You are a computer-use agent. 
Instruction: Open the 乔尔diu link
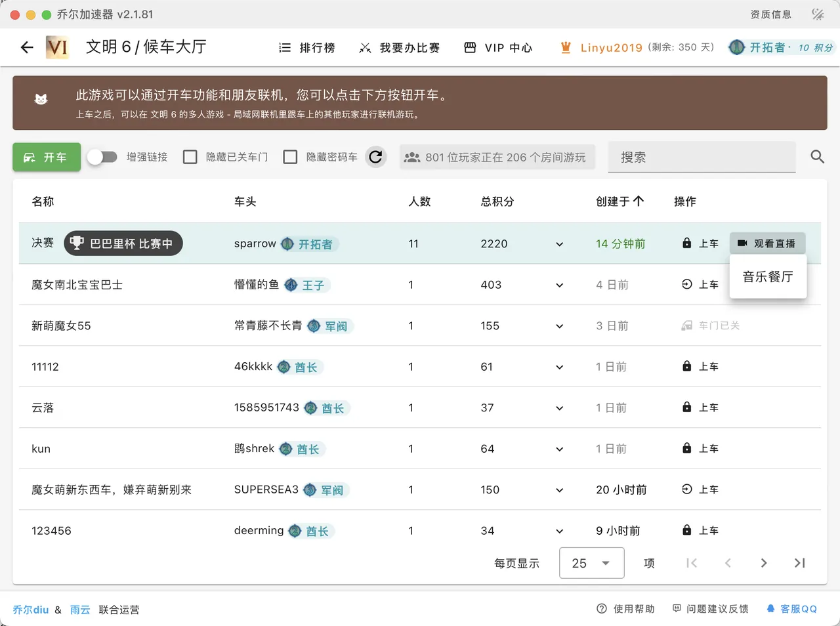[x=31, y=610]
